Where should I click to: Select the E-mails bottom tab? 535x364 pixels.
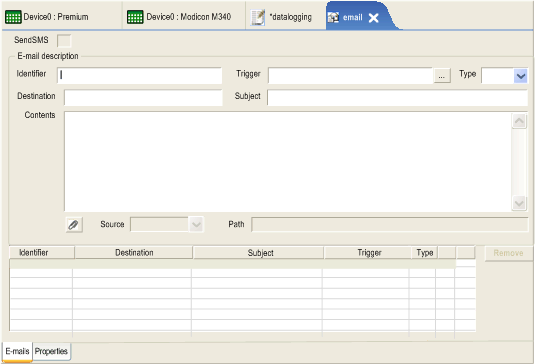point(17,351)
